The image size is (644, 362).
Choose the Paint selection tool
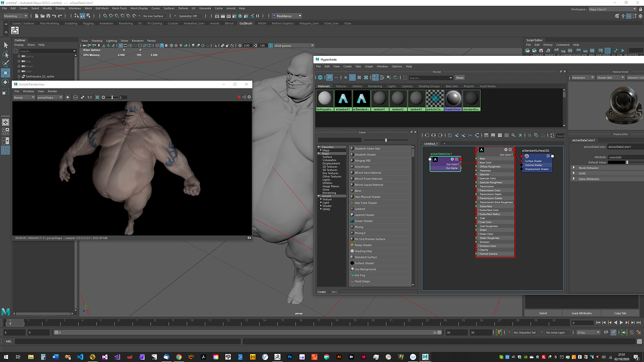click(5, 63)
